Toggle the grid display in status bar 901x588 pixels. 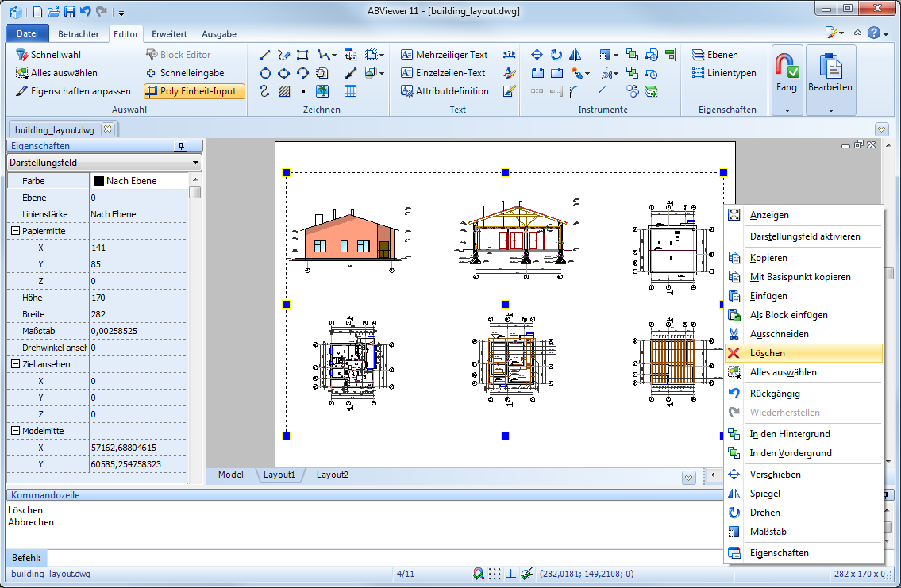click(495, 574)
